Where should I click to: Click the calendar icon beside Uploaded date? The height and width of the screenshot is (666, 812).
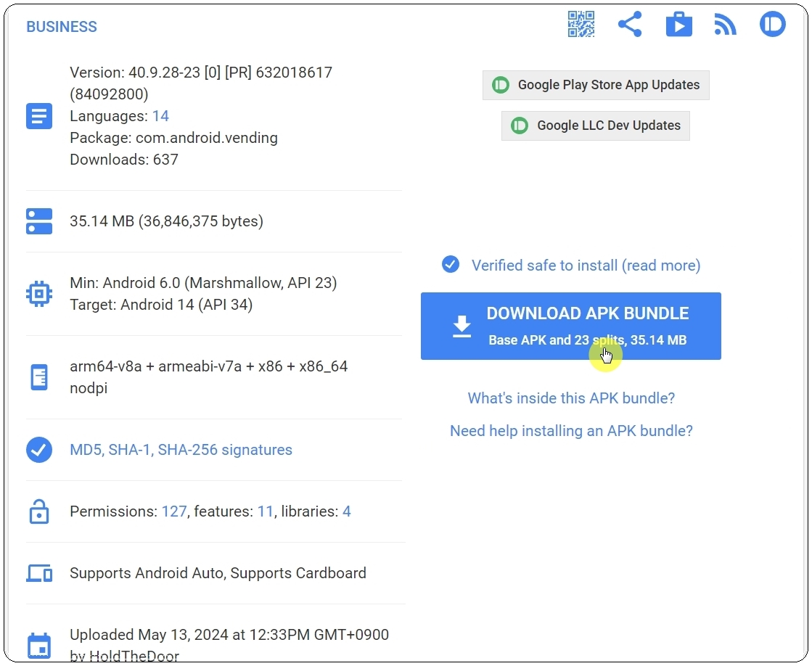pyautogui.click(x=39, y=646)
